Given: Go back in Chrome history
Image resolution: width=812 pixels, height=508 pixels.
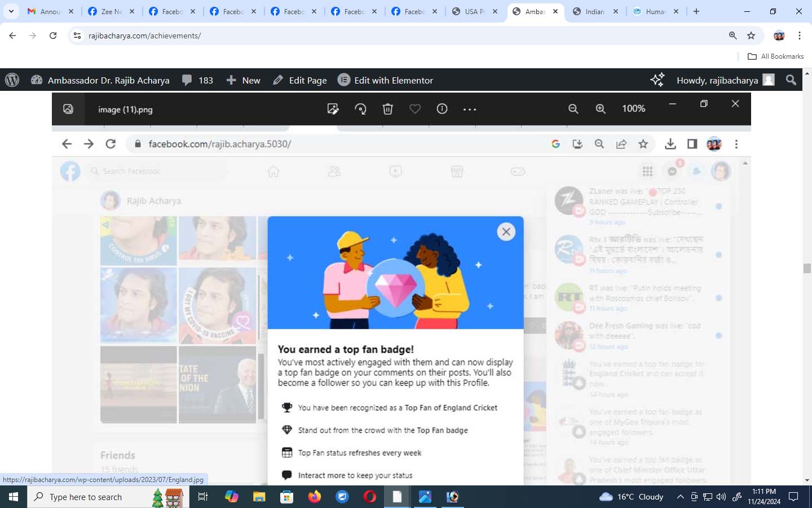Looking at the screenshot, I should [12, 36].
